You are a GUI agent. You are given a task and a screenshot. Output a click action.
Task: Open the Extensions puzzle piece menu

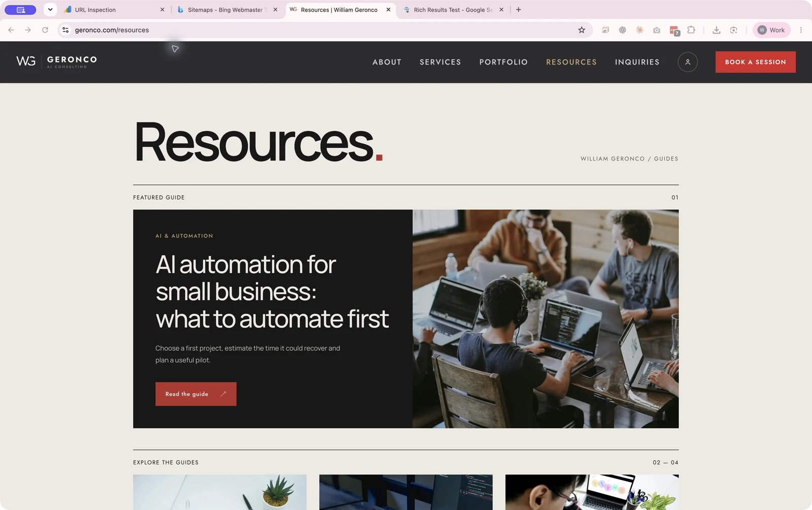691,30
